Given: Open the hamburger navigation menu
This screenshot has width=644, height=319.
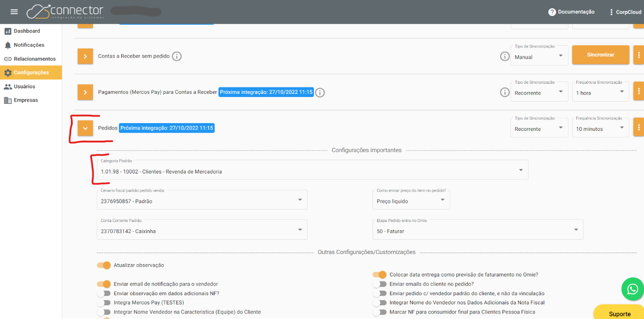Looking at the screenshot, I should coord(14,12).
